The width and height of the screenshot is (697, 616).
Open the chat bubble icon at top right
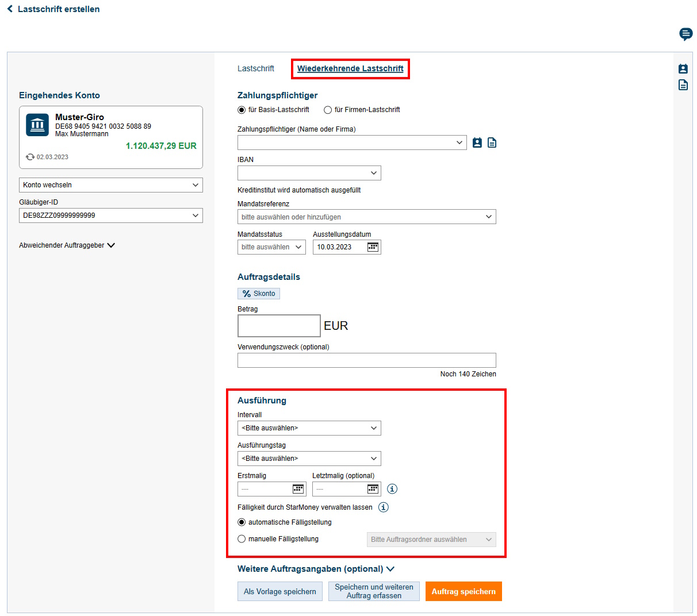[685, 34]
